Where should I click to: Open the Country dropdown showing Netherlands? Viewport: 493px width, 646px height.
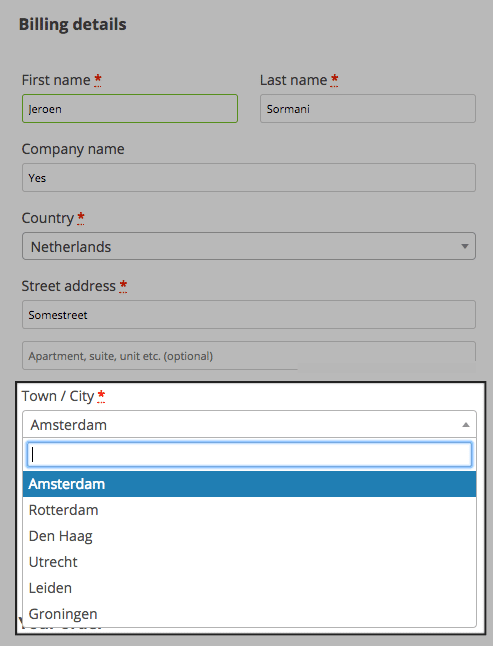click(x=249, y=246)
